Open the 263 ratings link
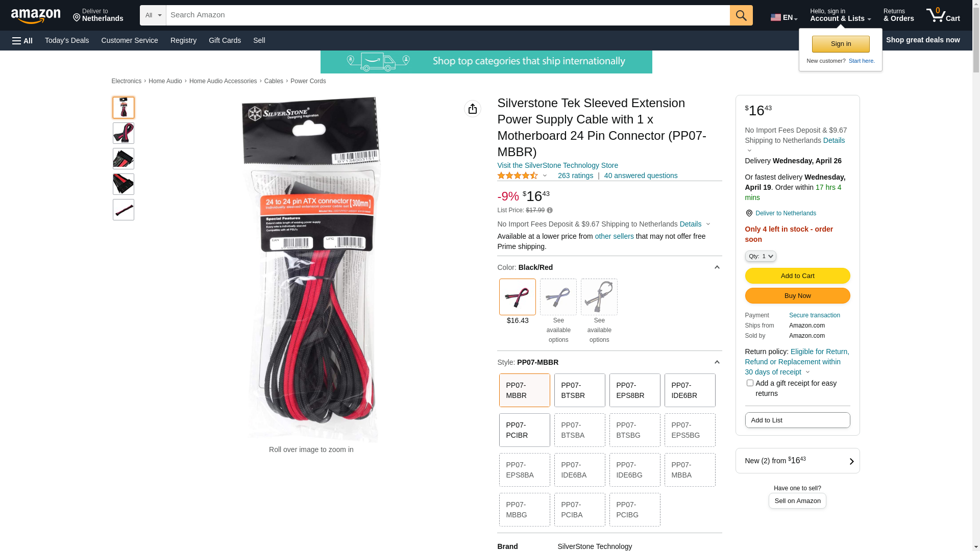The image size is (980, 551). pyautogui.click(x=575, y=176)
